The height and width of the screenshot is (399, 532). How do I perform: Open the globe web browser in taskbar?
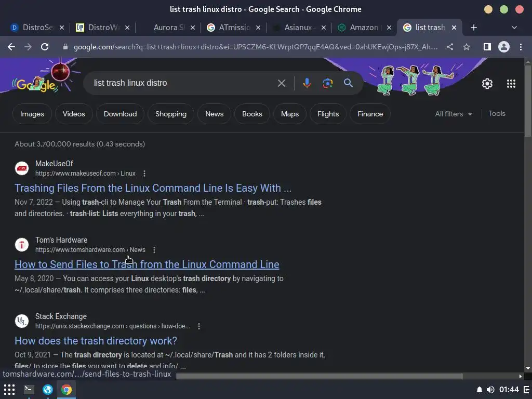coord(47,390)
